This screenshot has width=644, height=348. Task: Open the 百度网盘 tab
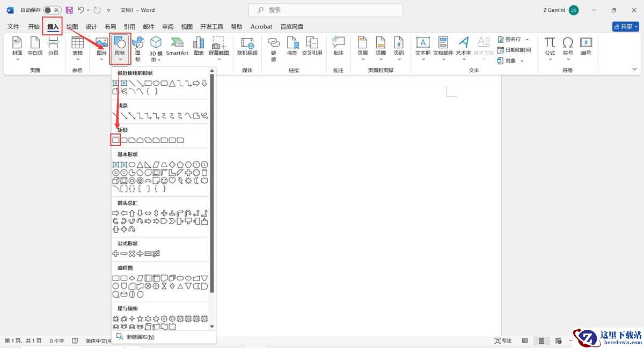coord(292,26)
